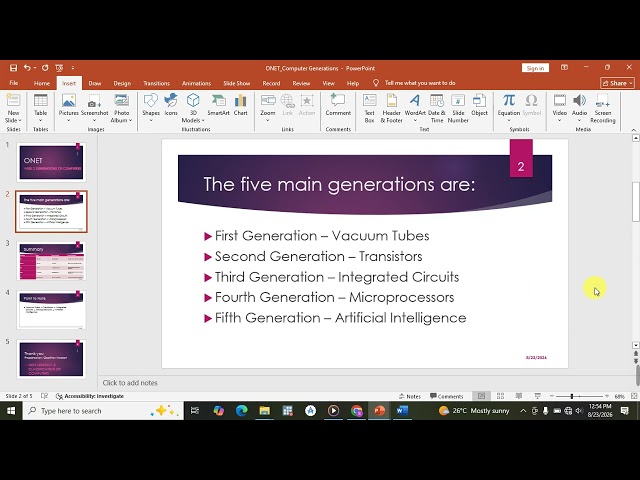Switch to Reading View

(519, 396)
